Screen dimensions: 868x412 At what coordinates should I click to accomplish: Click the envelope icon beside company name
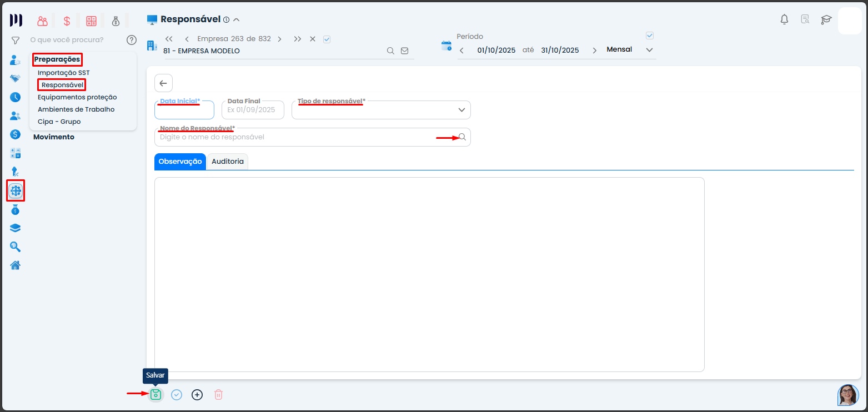tap(405, 51)
